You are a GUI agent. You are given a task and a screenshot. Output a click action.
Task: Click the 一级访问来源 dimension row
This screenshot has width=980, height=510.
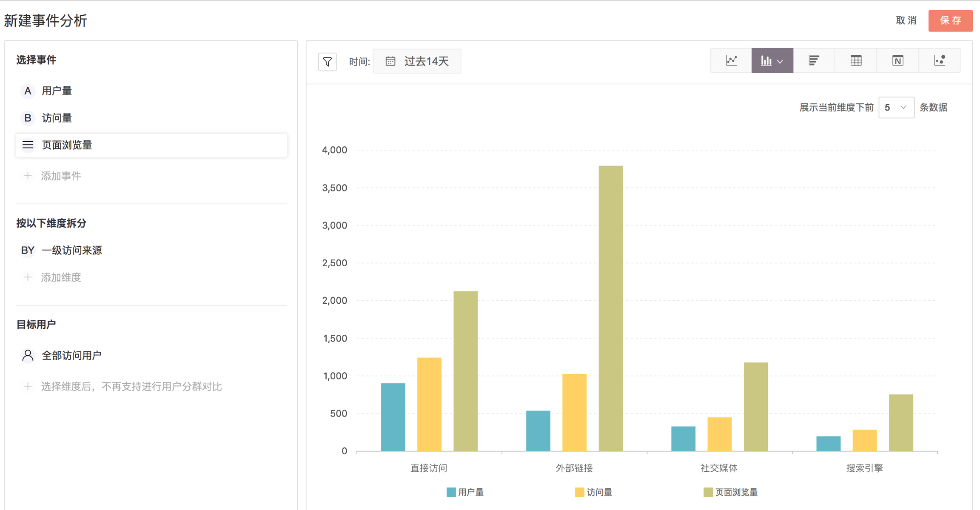coord(71,250)
